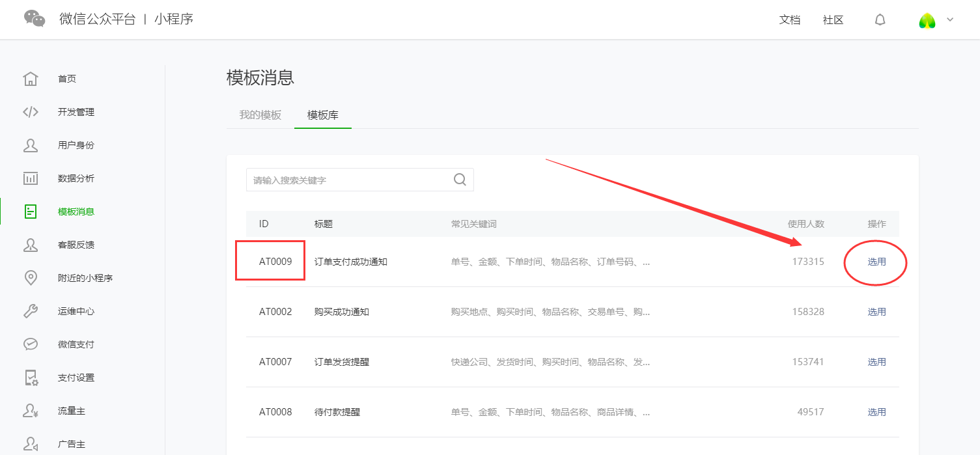Click the search magnifier icon
This screenshot has height=455, width=980.
tap(460, 180)
